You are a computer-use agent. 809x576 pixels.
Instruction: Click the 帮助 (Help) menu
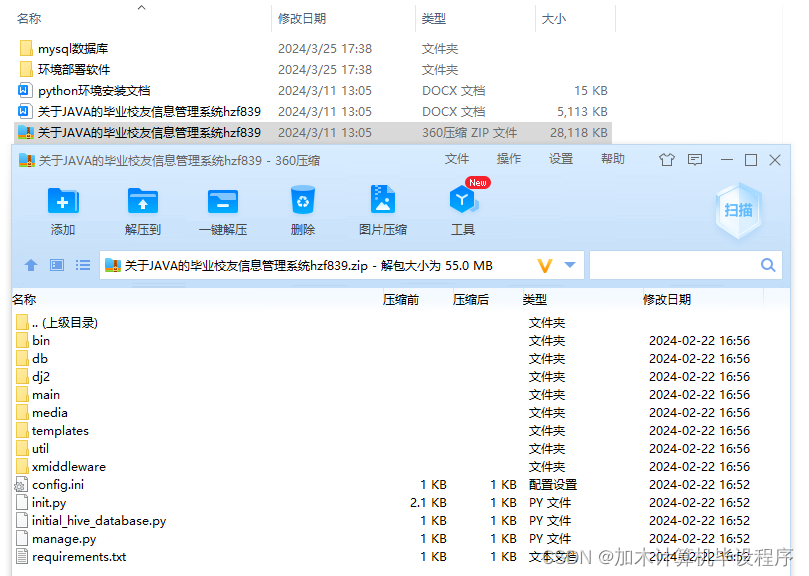[x=612, y=158]
